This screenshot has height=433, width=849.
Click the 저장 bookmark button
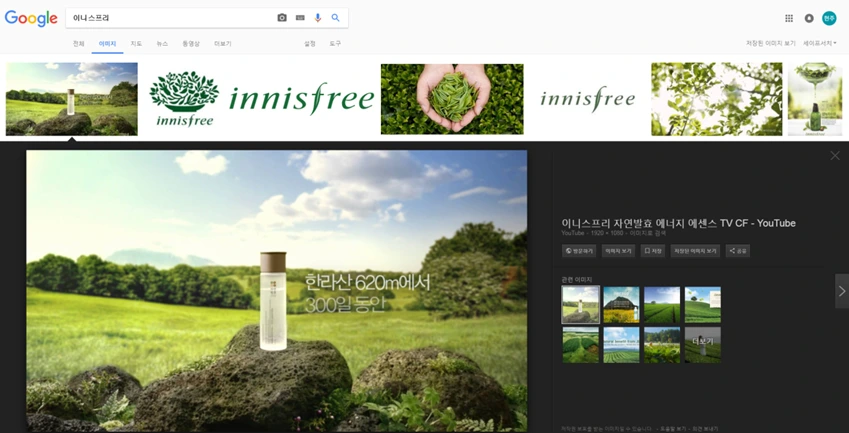click(653, 251)
